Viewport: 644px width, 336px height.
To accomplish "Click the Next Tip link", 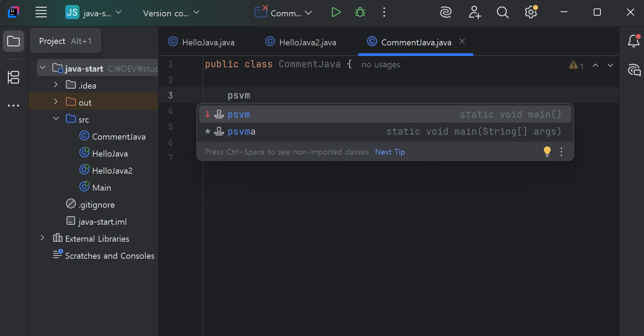I will 390,152.
